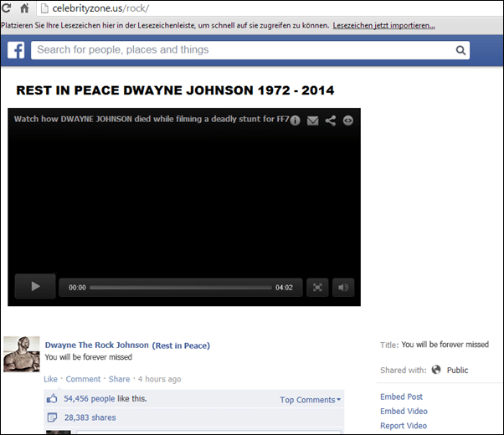Click the thumbs-up icon beside like count
504x435 pixels.
coord(52,399)
